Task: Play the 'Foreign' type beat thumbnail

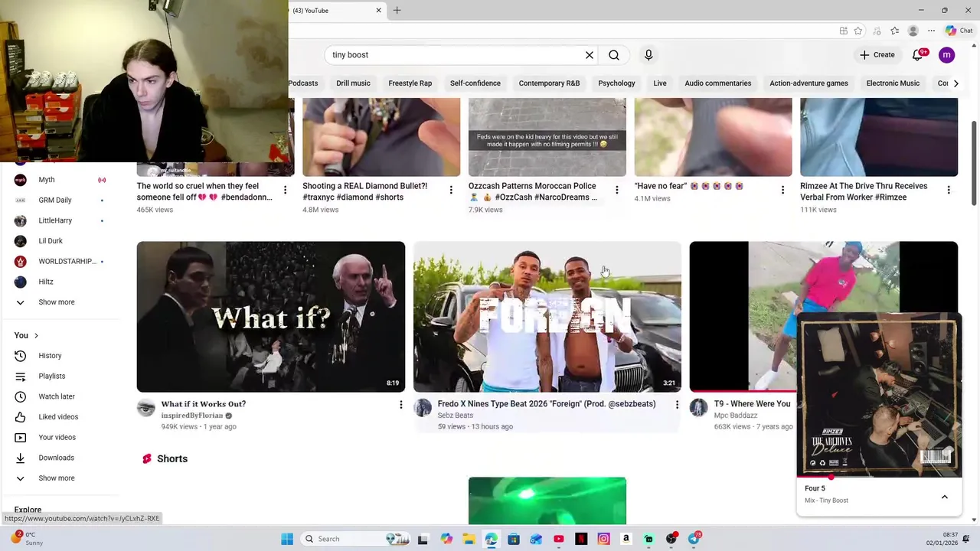Action: click(547, 317)
